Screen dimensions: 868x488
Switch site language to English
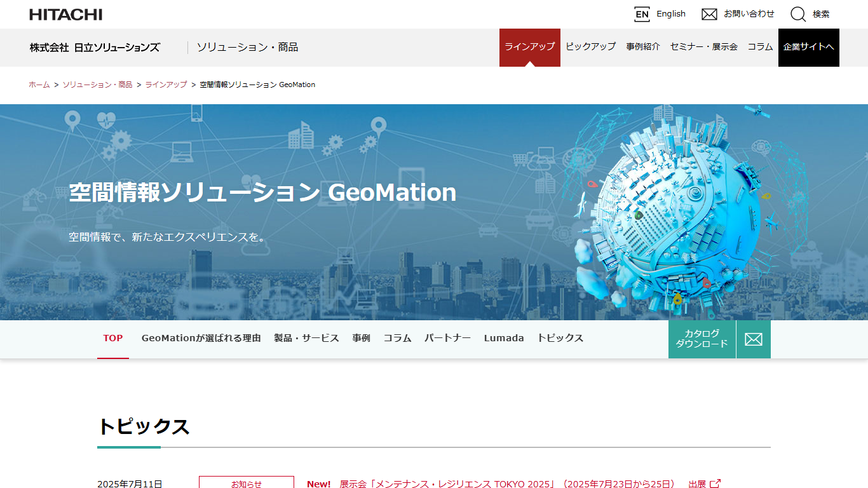pyautogui.click(x=671, y=14)
